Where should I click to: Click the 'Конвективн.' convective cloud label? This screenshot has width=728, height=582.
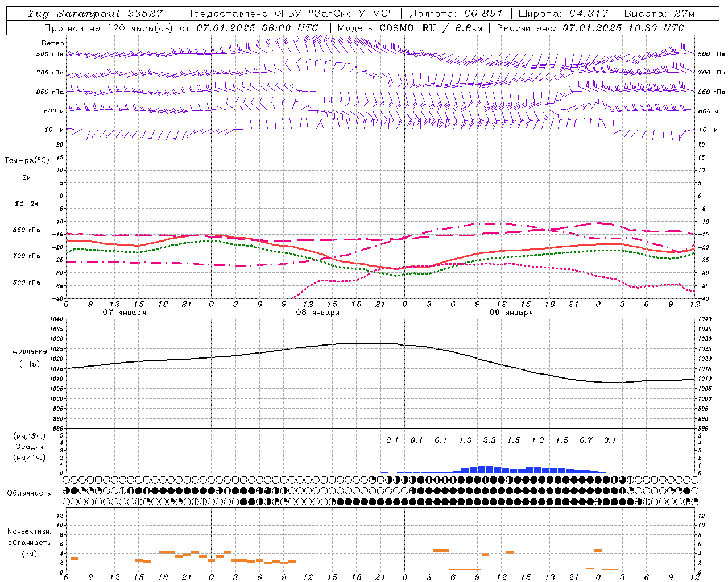coord(29,531)
